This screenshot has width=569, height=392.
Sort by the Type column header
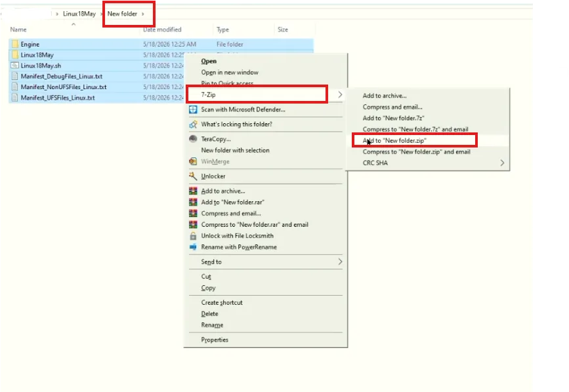click(x=223, y=29)
